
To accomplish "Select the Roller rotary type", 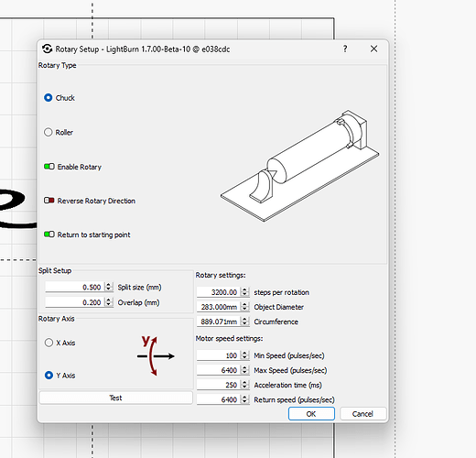I will (49, 132).
